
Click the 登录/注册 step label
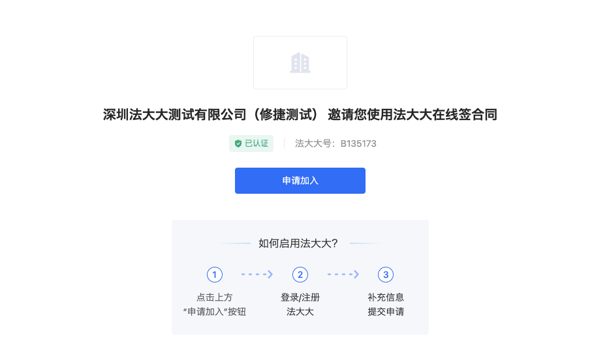(300, 297)
